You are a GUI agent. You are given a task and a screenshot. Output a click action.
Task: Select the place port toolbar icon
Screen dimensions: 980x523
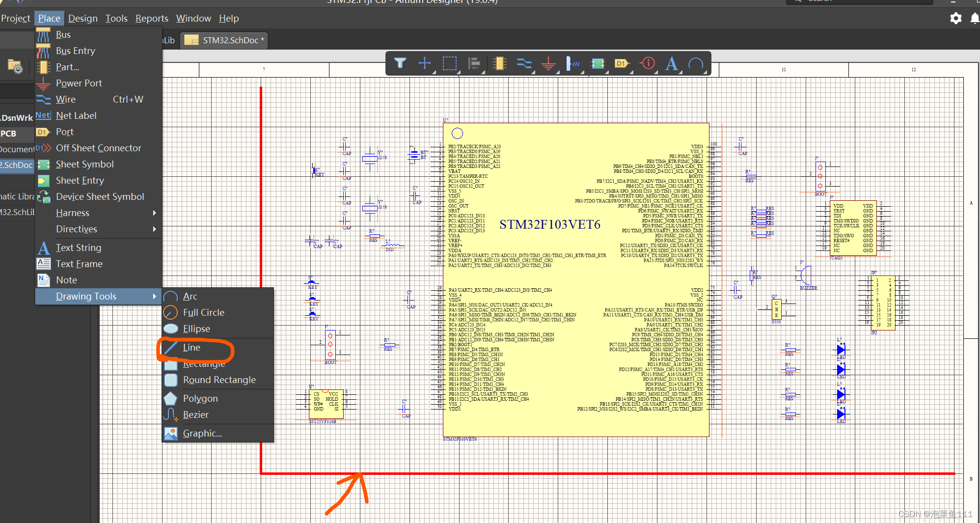(x=622, y=63)
